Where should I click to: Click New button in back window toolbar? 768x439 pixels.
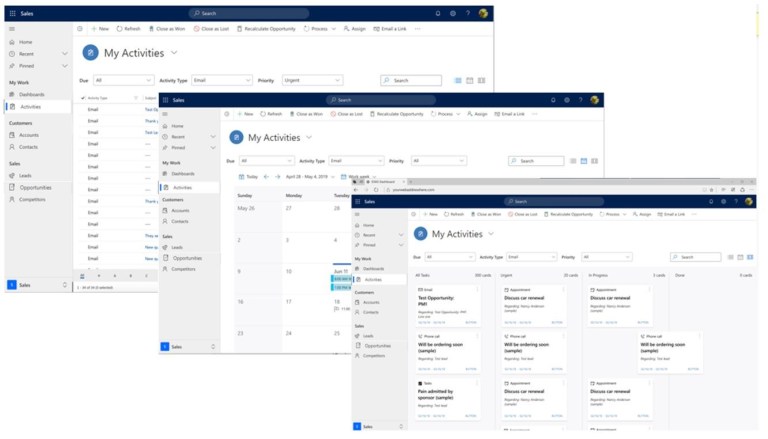(x=100, y=29)
